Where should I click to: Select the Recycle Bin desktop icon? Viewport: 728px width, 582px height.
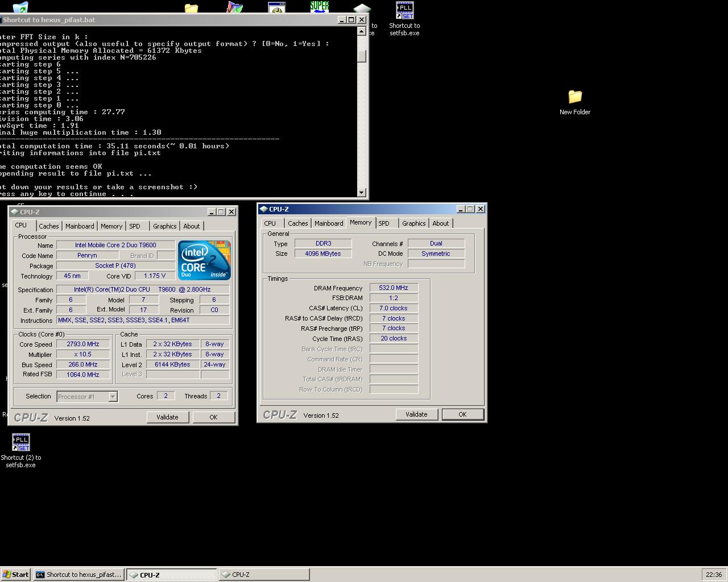pos(20,7)
